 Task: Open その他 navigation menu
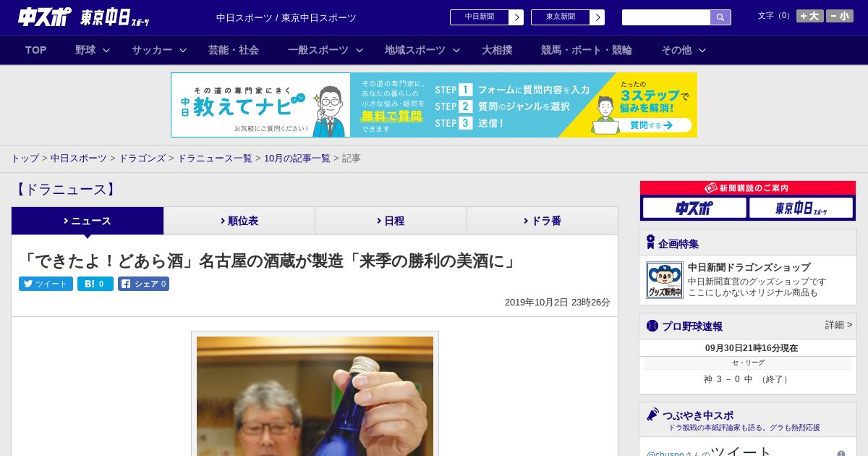(676, 50)
